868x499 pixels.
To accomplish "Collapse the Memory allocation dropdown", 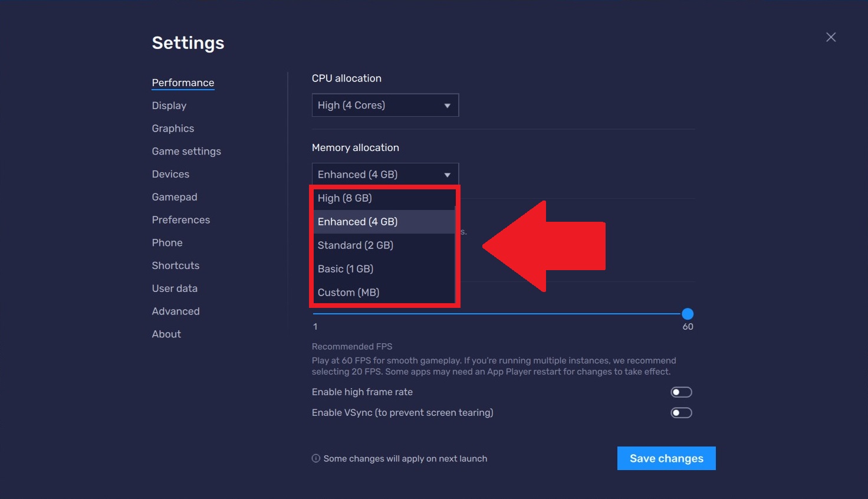I will 385,175.
